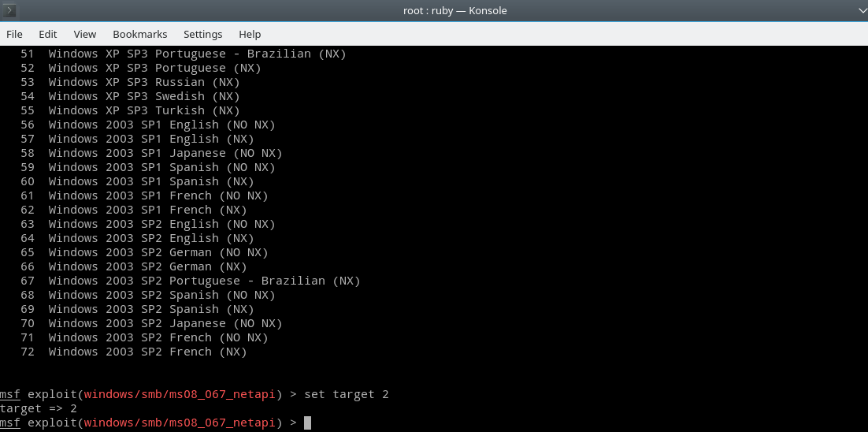This screenshot has height=432, width=868.
Task: Click row 65 Windows 2003 SP2 German (NO NX)
Action: 144,252
